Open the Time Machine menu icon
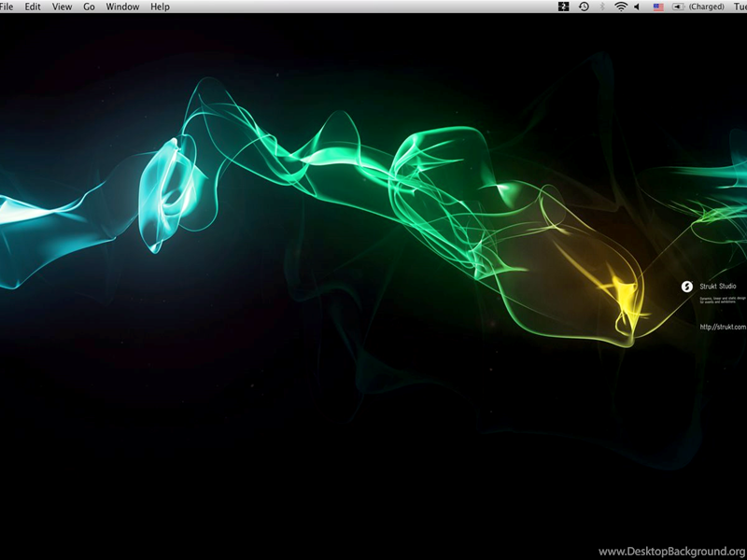 click(584, 7)
